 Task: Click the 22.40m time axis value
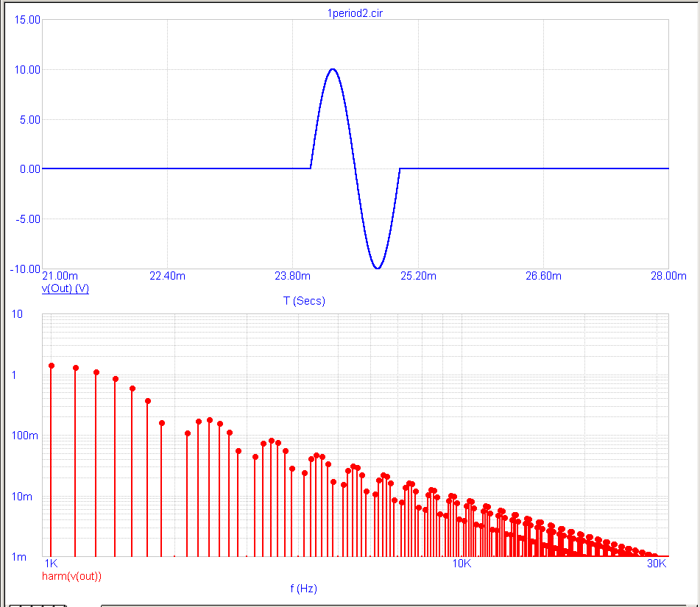coord(167,276)
